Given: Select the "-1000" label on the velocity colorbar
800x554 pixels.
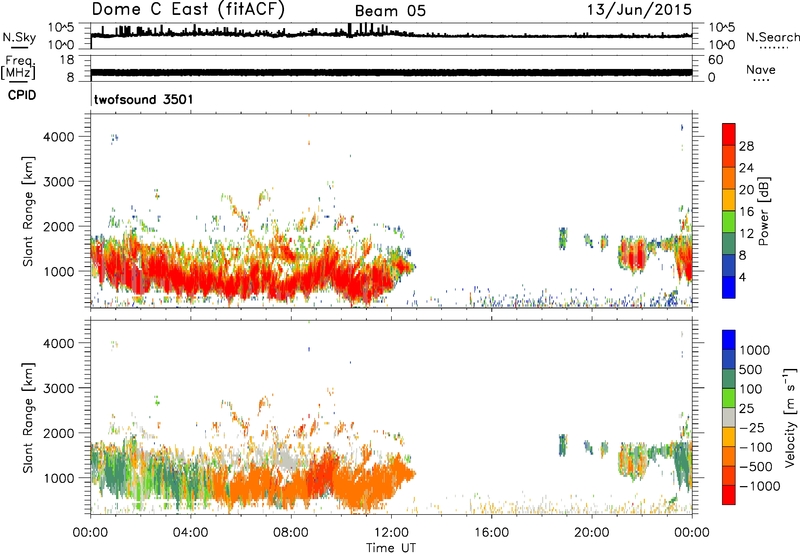Looking at the screenshot, I should (x=760, y=486).
